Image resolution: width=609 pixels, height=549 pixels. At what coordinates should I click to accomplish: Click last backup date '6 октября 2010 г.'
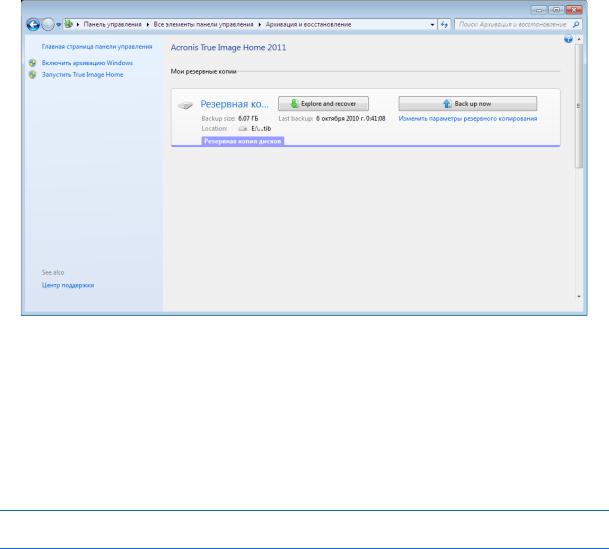339,118
